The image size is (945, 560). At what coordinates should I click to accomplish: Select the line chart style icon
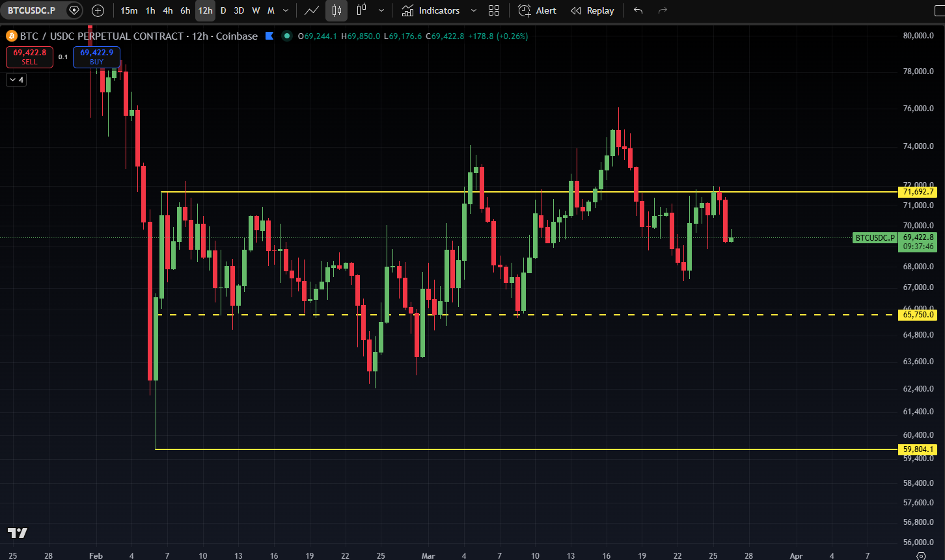pos(312,10)
